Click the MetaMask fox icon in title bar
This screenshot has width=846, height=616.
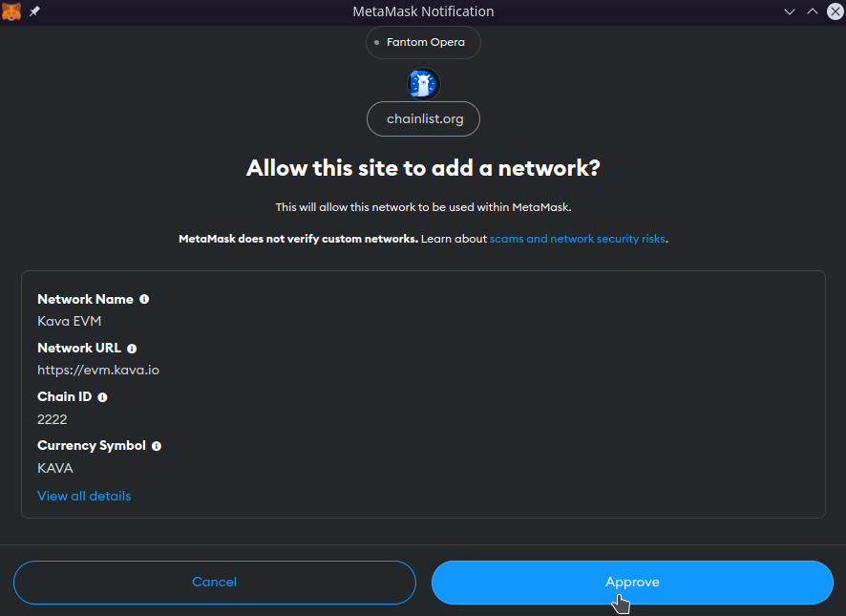pyautogui.click(x=11, y=11)
